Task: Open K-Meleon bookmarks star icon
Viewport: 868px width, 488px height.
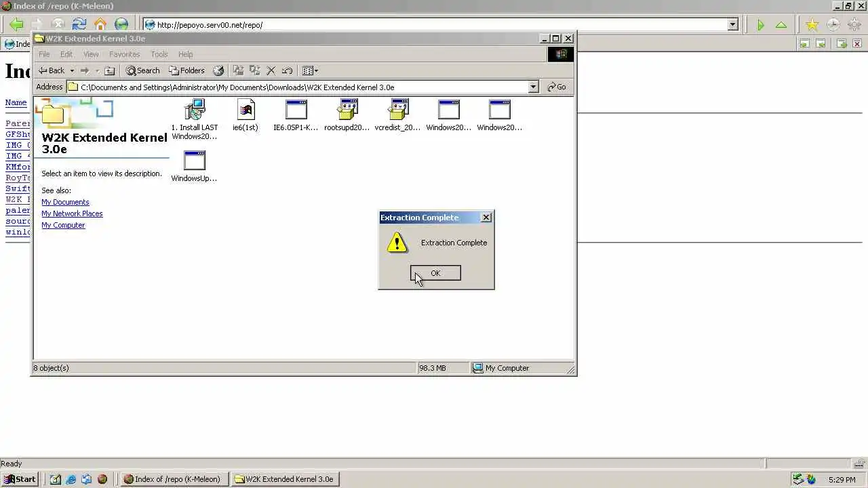Action: [x=812, y=25]
